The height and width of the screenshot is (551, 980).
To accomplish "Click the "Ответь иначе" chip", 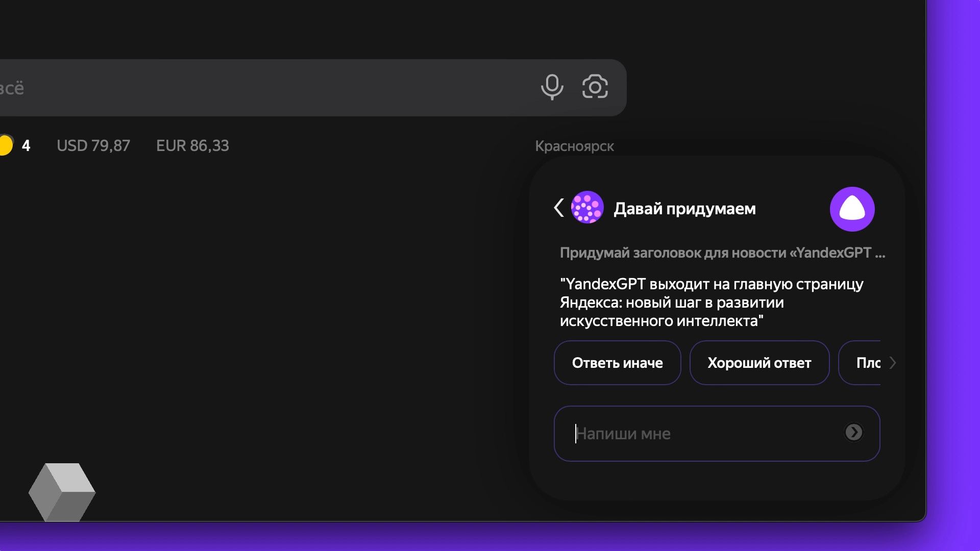I will click(617, 363).
